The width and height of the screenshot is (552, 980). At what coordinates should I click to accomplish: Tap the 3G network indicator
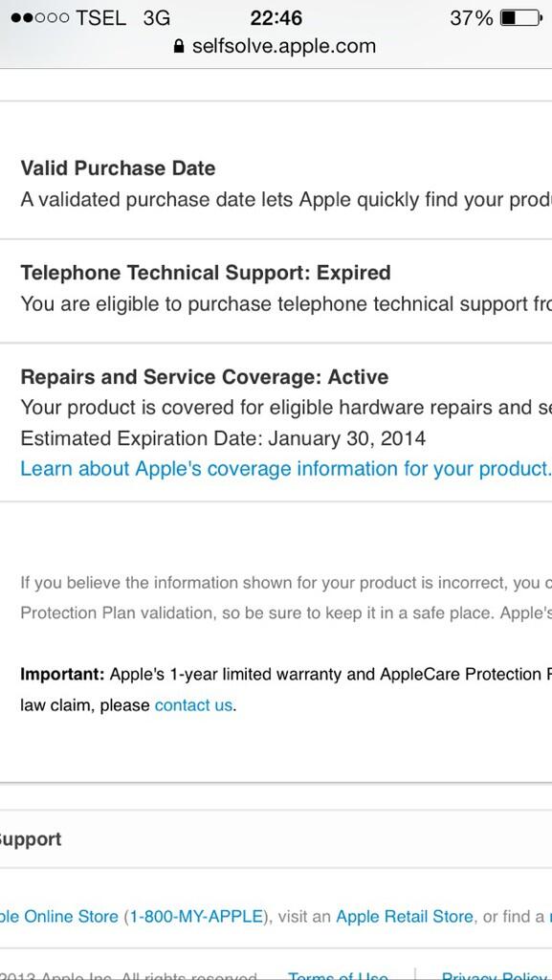coord(157,18)
